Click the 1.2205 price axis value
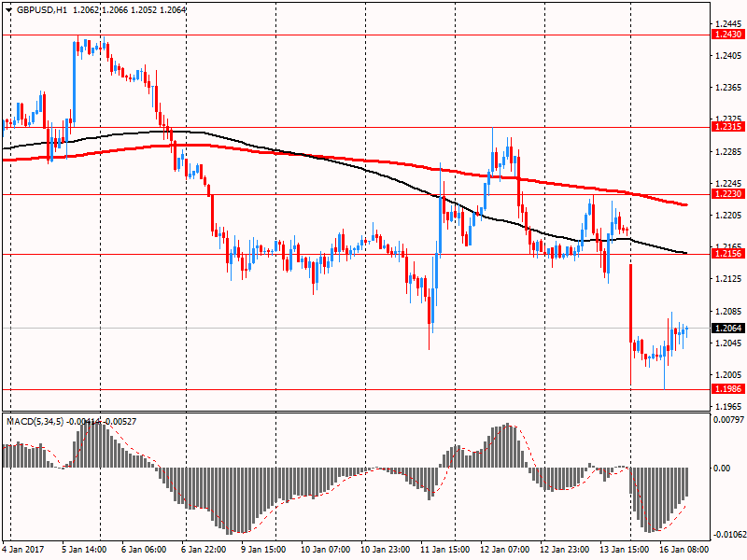747x560 pixels. tap(728, 216)
